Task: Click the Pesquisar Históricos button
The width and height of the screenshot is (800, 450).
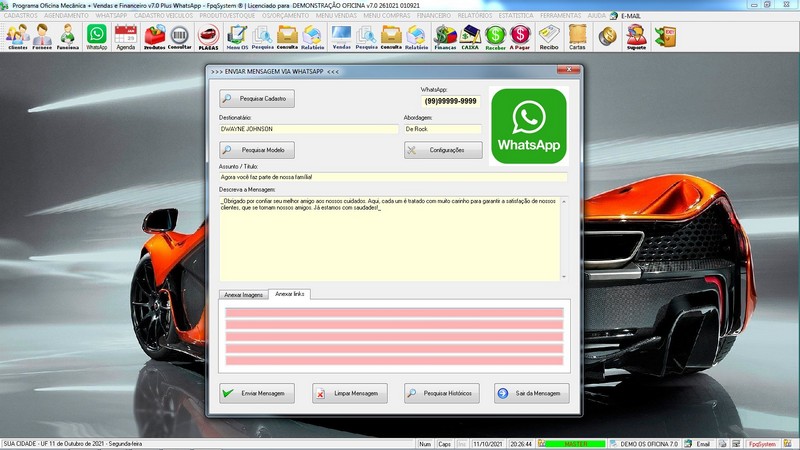Action: coord(441,393)
